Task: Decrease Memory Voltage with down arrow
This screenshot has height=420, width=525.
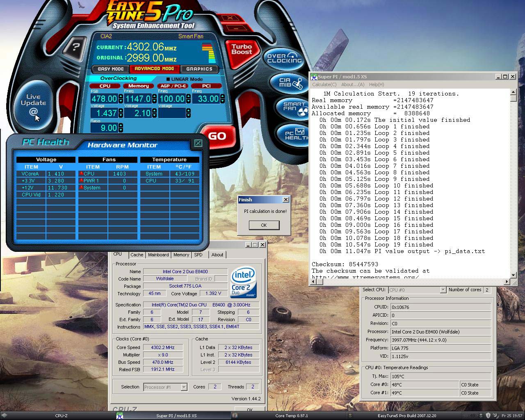Action: pos(154,115)
